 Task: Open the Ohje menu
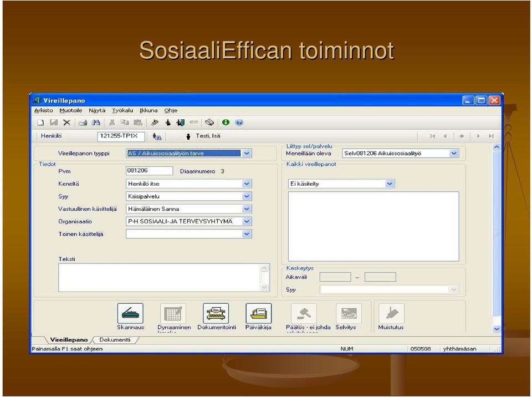171,110
